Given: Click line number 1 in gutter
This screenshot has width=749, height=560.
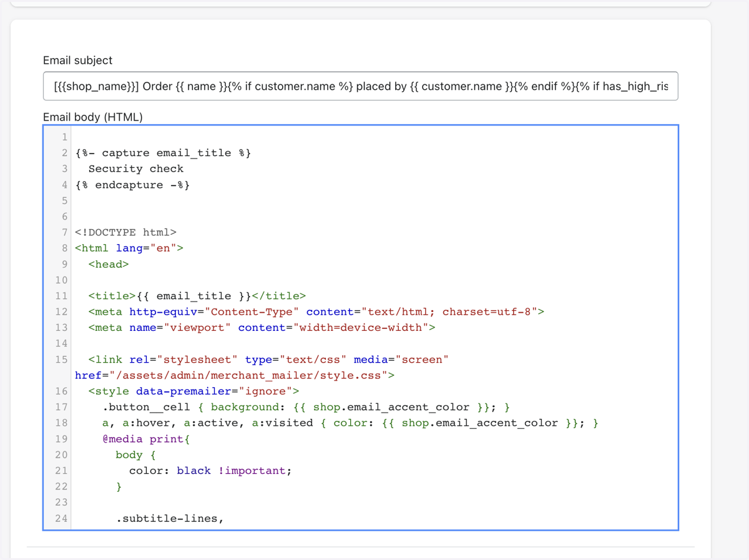Looking at the screenshot, I should click(x=64, y=137).
